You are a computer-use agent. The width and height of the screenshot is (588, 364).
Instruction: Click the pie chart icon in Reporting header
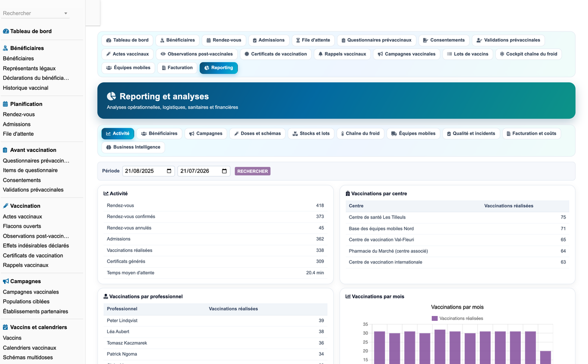point(112,97)
